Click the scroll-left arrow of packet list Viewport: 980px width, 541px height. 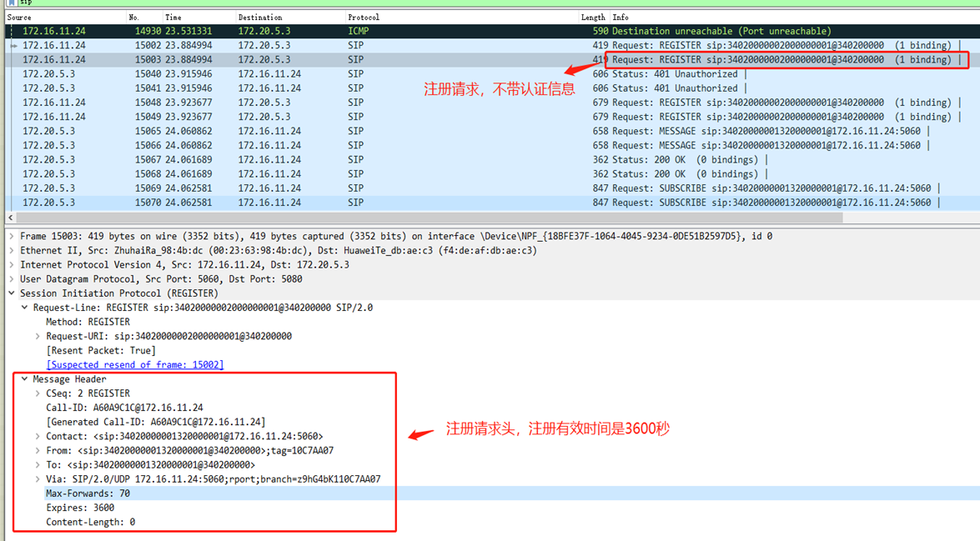point(10,218)
